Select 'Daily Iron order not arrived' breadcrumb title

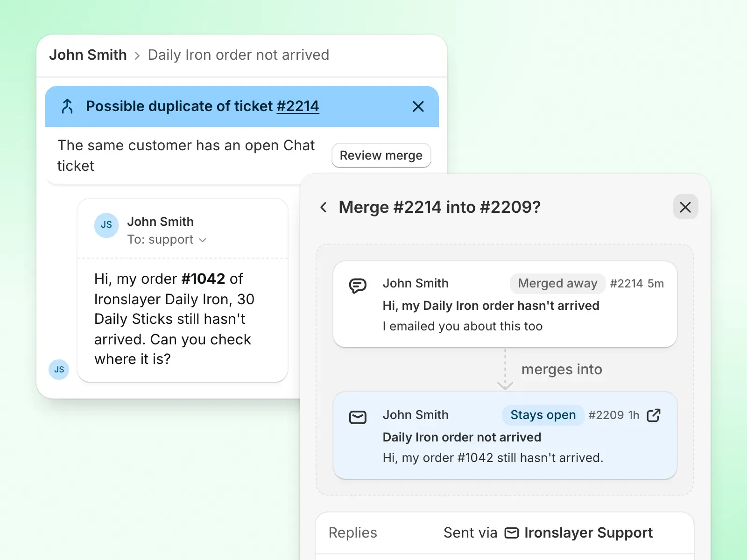239,55
